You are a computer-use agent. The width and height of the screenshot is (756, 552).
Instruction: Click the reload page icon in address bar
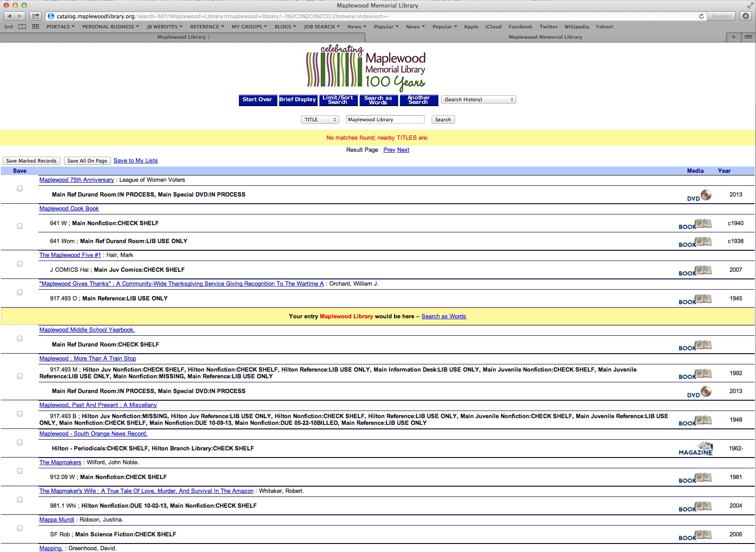click(x=701, y=16)
